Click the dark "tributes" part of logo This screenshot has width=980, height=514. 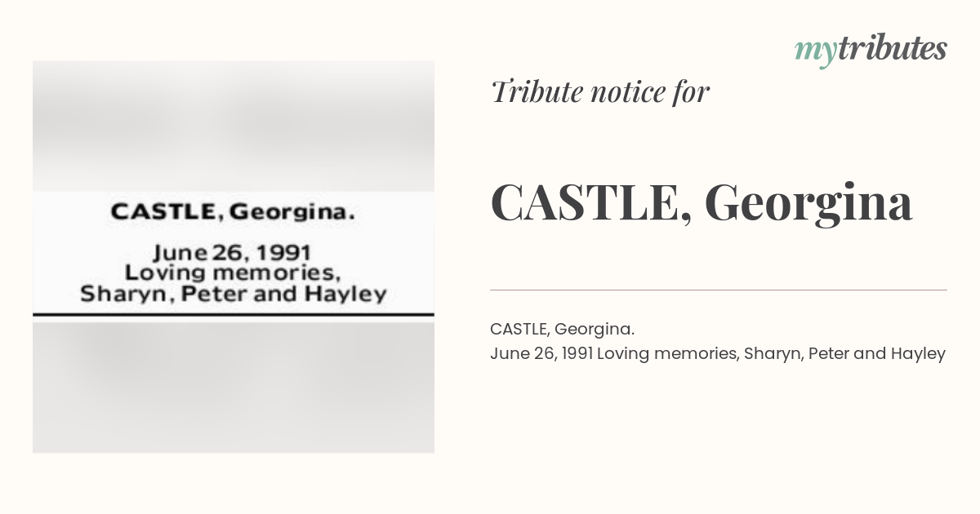pyautogui.click(x=892, y=49)
